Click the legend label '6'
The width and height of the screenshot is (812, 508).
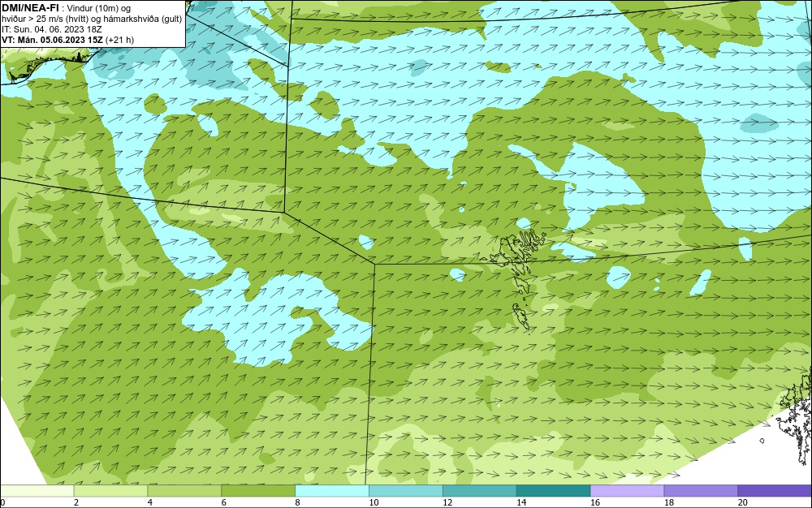(224, 502)
